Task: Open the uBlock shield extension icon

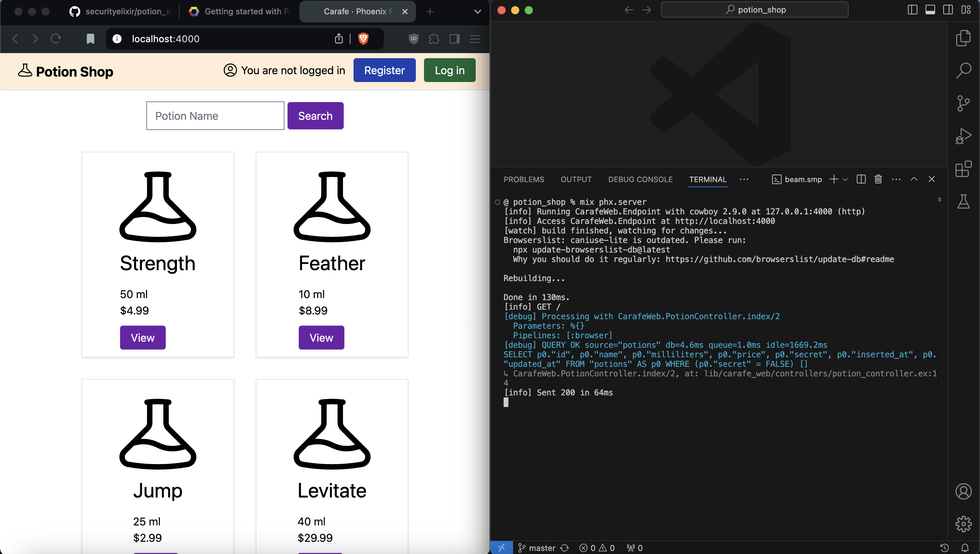Action: [x=413, y=39]
